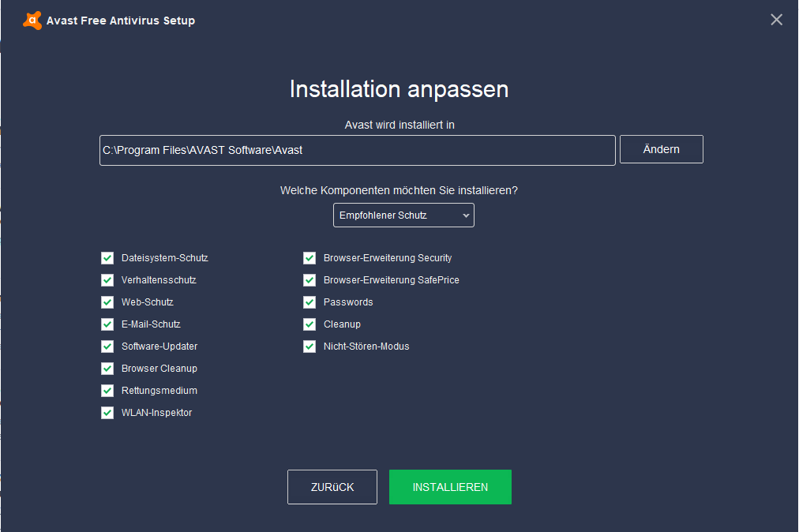
Task: Toggle the Verhaltensschutz checkbox
Action: [107, 280]
